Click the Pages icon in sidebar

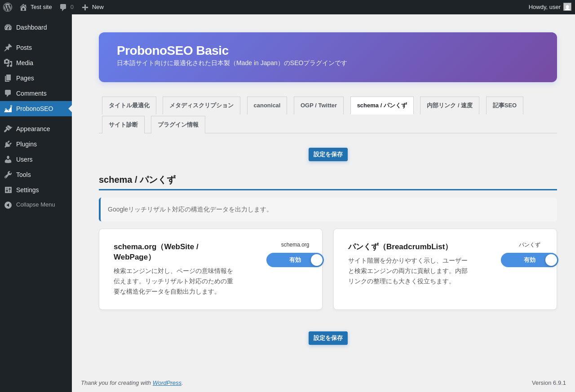[8, 78]
